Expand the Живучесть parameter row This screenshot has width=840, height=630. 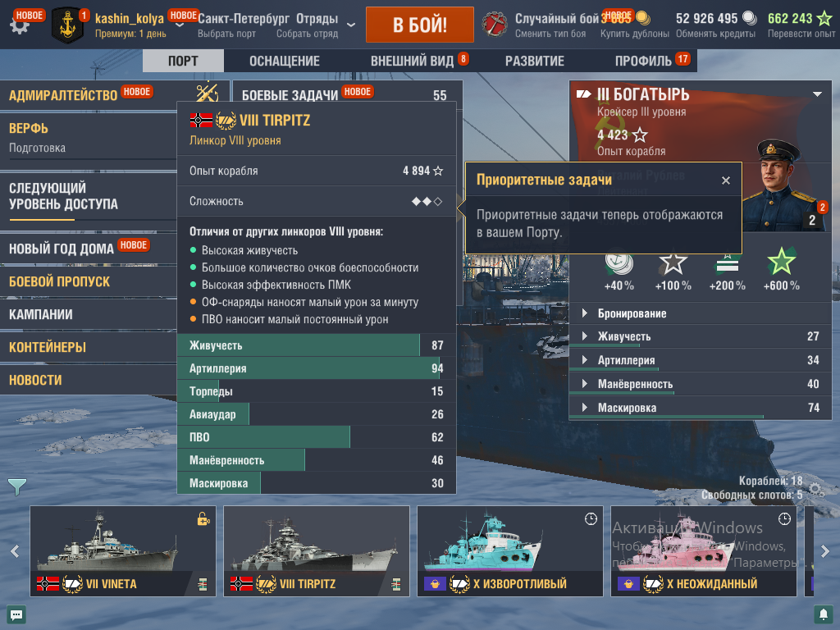700,336
